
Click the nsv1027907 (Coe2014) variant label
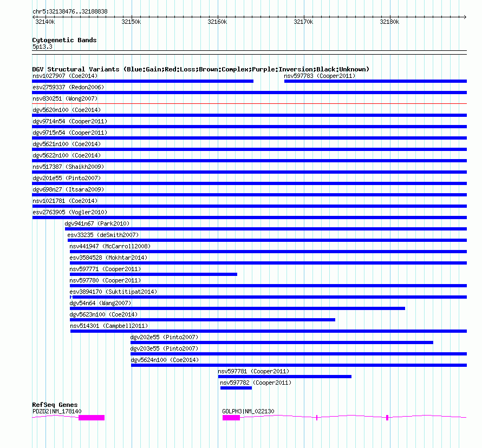pos(65,76)
